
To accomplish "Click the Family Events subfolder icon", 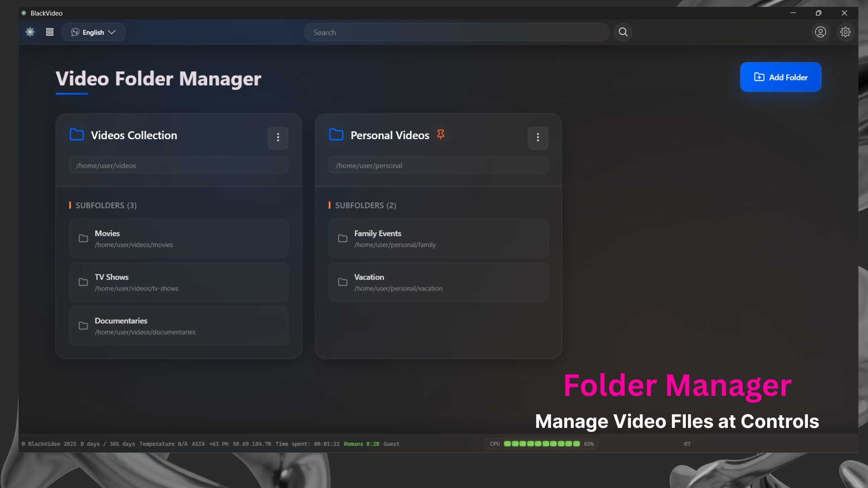I will tap(343, 238).
